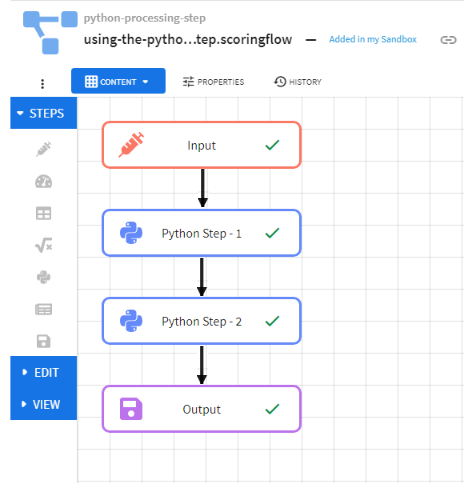464x483 pixels.
Task: Switch to the HISTORY tab
Action: (x=298, y=82)
